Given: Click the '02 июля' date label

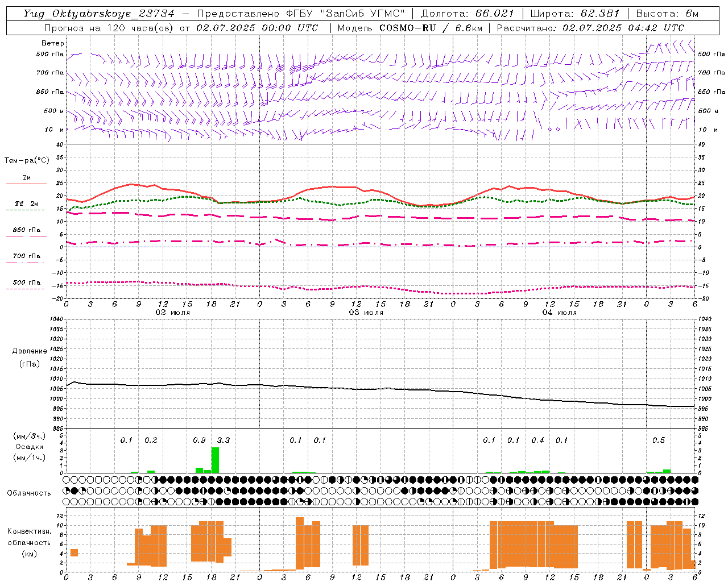Looking at the screenshot, I should [173, 313].
